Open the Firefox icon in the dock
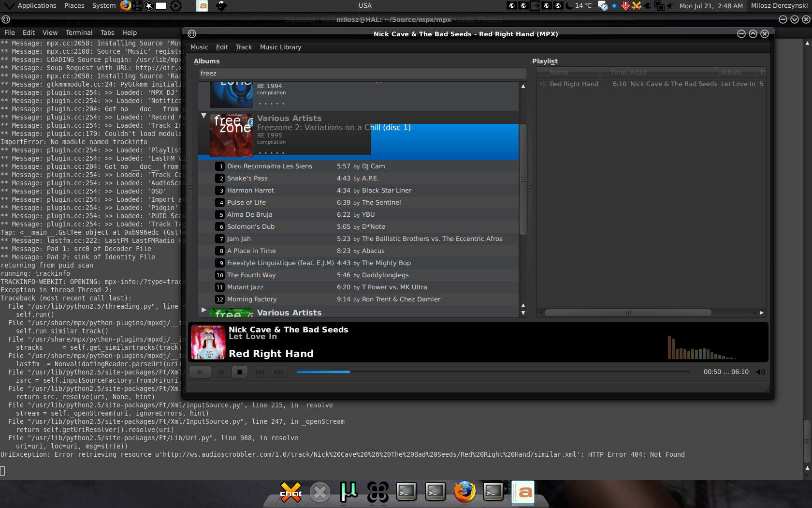812x508 pixels. (464, 492)
